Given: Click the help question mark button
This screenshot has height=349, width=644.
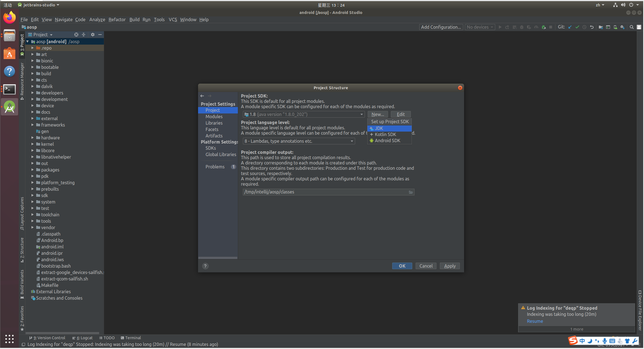Looking at the screenshot, I should pos(205,266).
